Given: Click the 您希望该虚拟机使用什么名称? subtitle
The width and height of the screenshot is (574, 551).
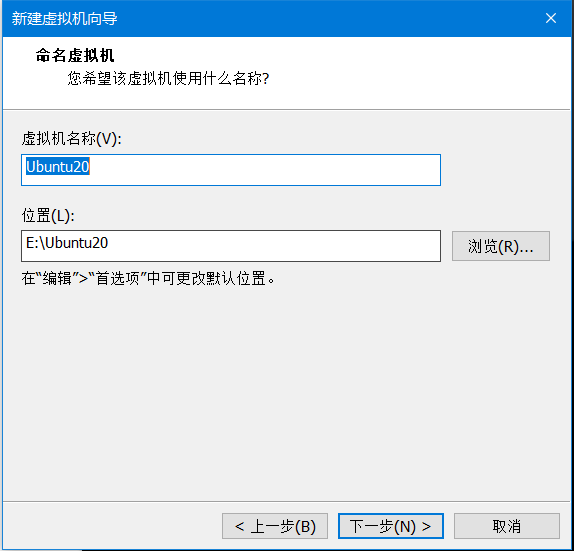Looking at the screenshot, I should point(168,78).
